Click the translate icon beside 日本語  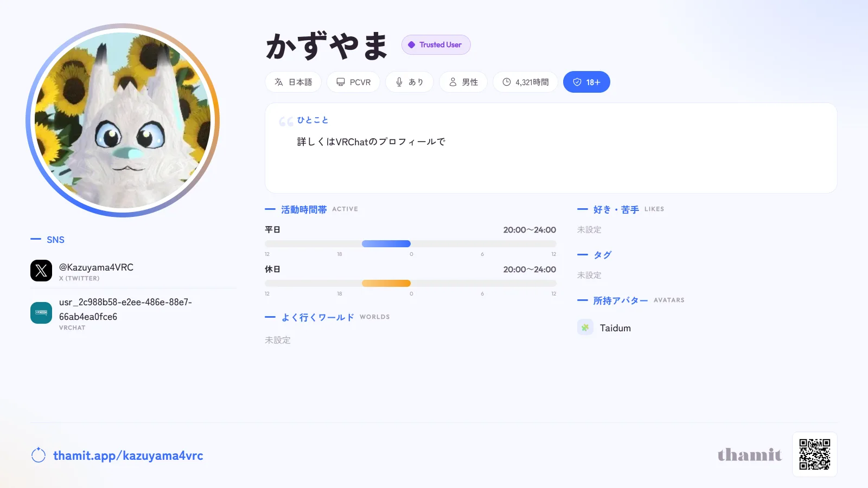point(279,82)
